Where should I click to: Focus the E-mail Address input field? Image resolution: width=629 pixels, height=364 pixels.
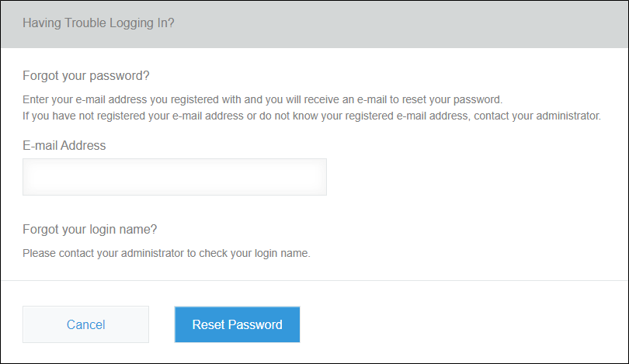click(x=174, y=177)
